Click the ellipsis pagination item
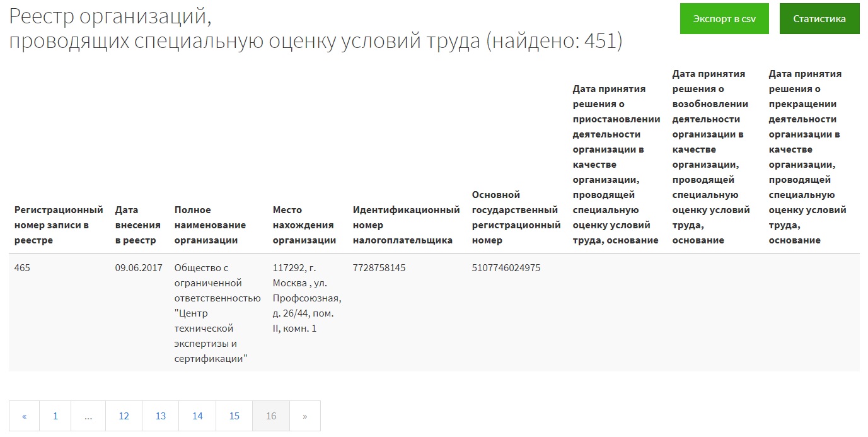Viewport: 868px width, 437px height. tap(88, 416)
